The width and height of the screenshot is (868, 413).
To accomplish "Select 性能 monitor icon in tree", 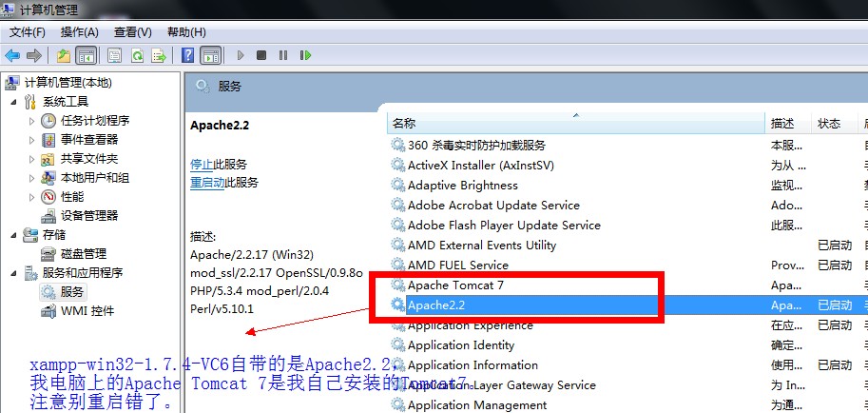I will point(48,197).
